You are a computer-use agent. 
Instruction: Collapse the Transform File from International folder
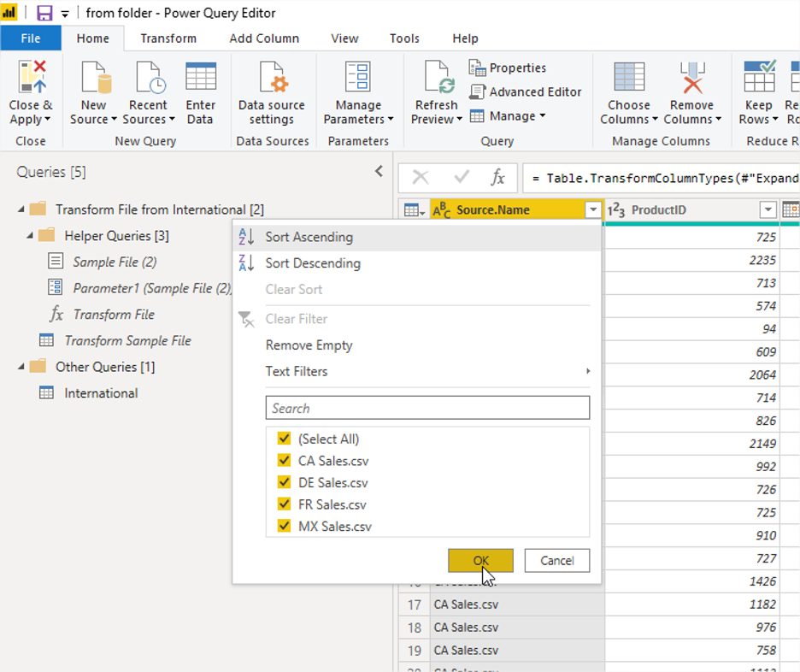point(21,209)
